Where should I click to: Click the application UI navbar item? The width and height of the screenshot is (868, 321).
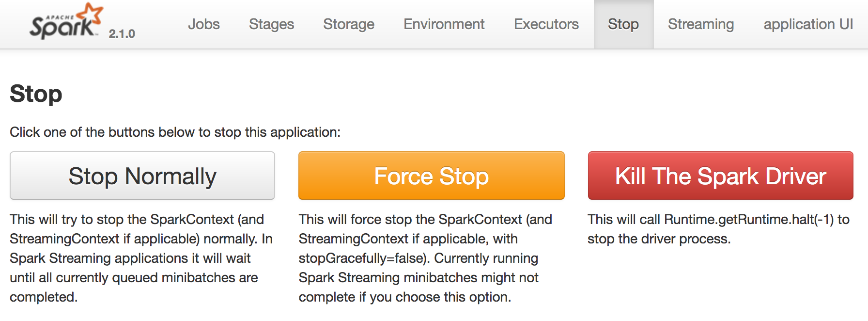(808, 24)
